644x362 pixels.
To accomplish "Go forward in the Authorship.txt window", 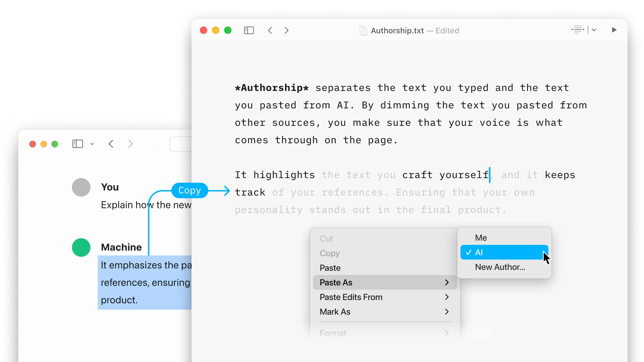I will click(x=286, y=30).
